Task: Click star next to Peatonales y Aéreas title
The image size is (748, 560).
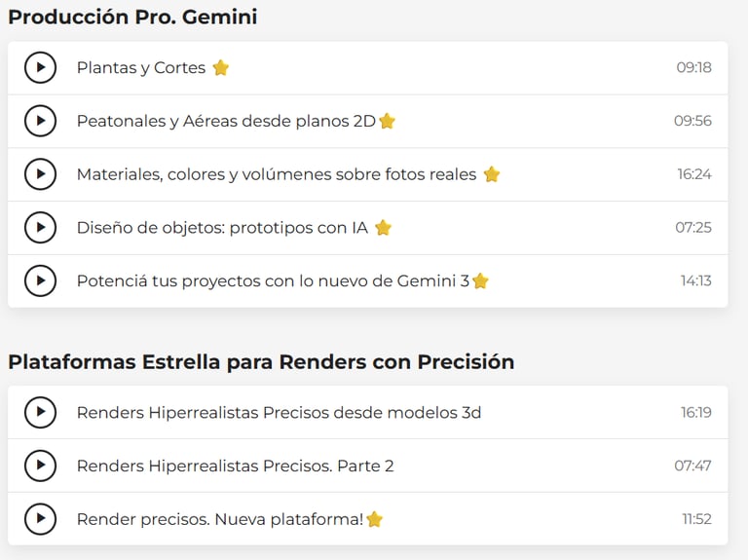Action: coord(387,121)
